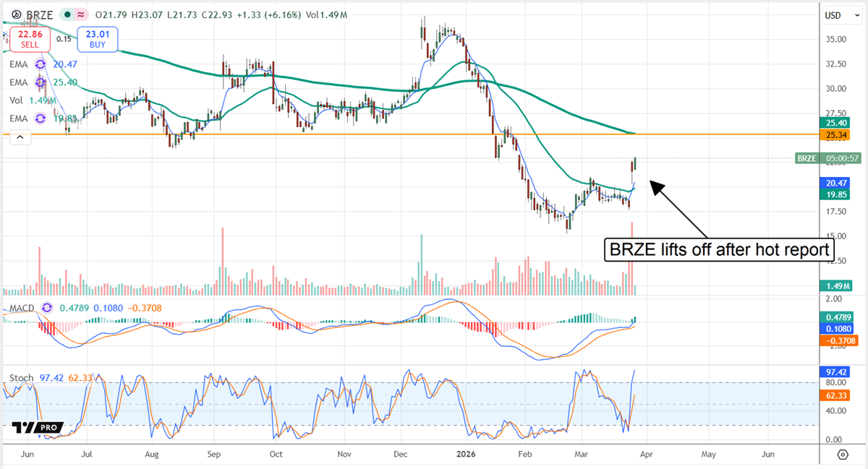Image resolution: width=868 pixels, height=469 pixels.
Task: Click the pink squiggle data-mode icon
Action: point(80,14)
